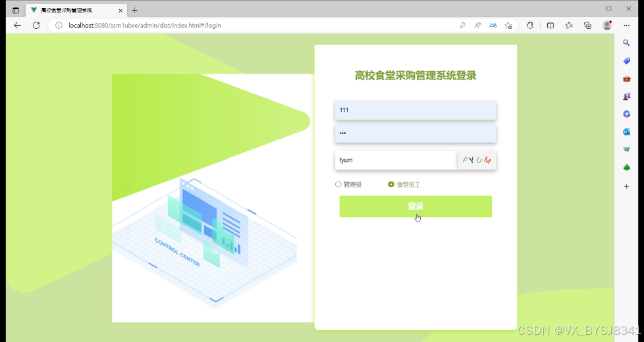Open the translate page icon

coord(493,26)
